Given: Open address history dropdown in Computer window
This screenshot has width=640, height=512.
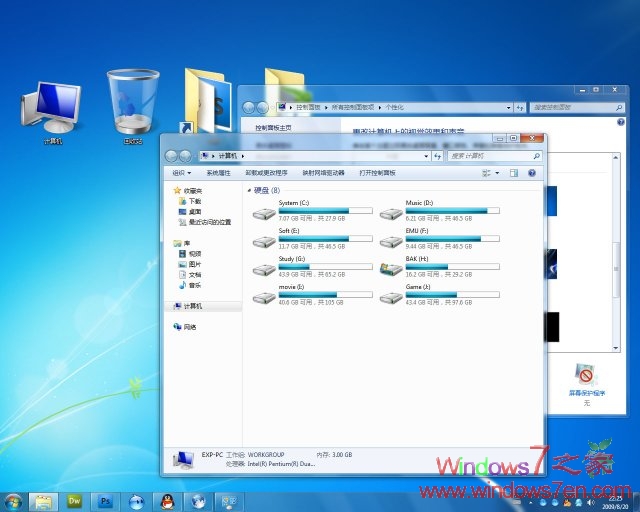Looking at the screenshot, I should coord(426,156).
